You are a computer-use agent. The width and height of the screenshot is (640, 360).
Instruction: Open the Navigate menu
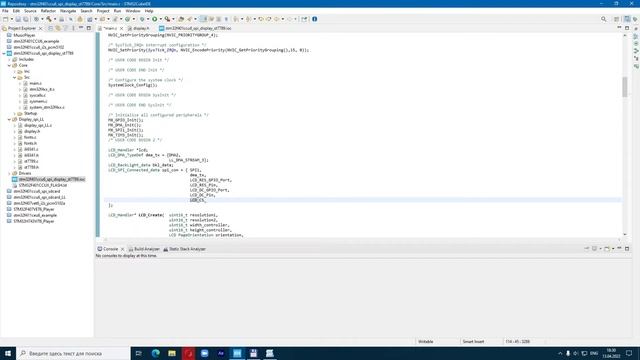pyautogui.click(x=68, y=11)
